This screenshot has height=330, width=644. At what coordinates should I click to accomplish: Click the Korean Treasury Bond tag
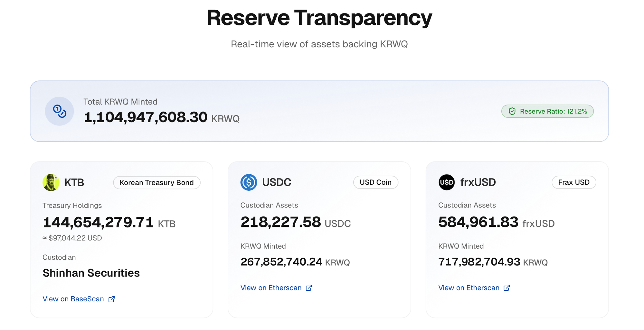(x=156, y=183)
